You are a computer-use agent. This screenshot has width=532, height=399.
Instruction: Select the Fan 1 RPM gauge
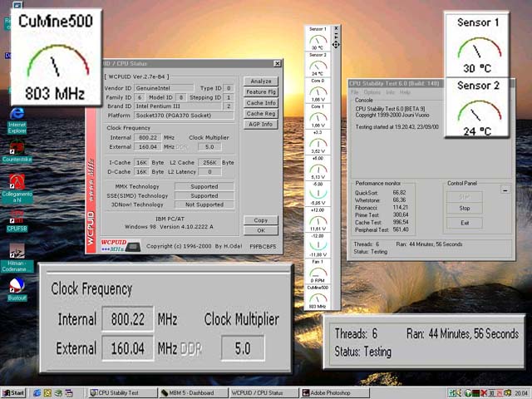318,271
